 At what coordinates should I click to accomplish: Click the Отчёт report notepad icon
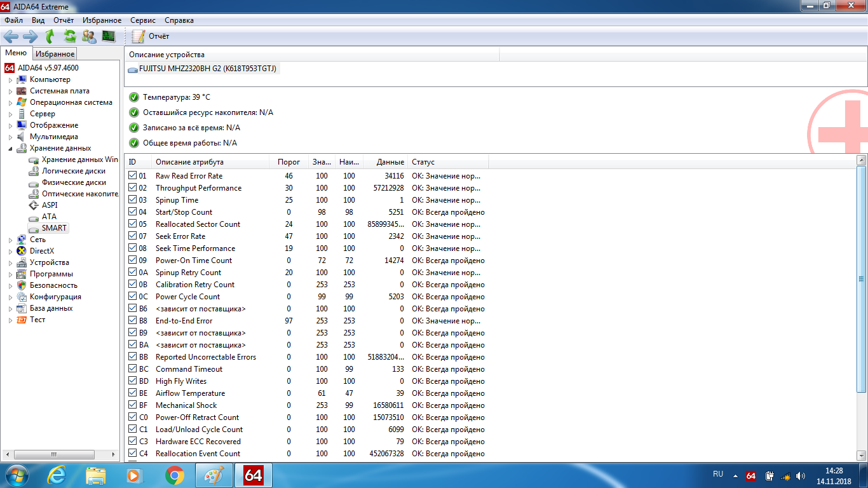139,36
